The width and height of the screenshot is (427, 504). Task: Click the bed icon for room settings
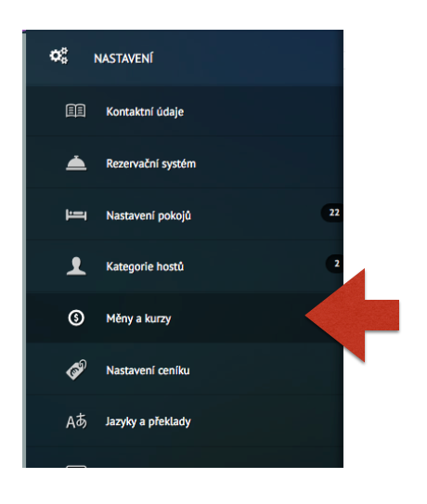pos(76,214)
